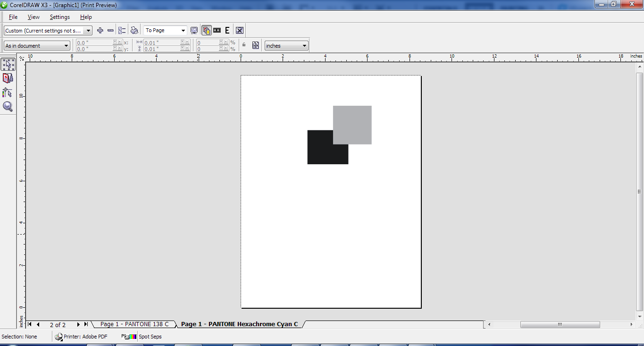Screen dimensions: 644x346
Task: Click the previous page arrow button
Action: [38, 324]
